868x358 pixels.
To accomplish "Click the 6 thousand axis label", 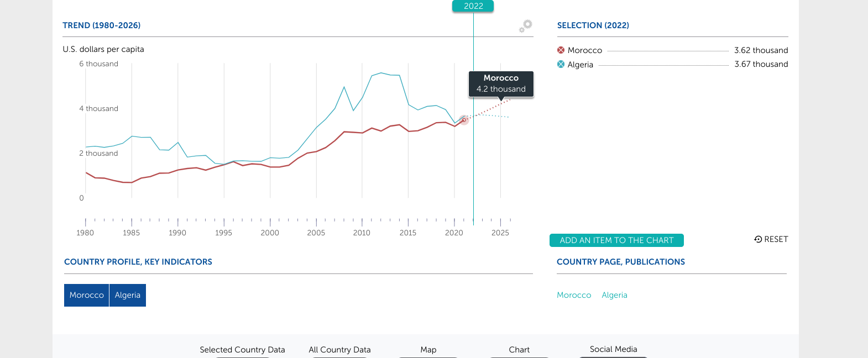I will 99,64.
